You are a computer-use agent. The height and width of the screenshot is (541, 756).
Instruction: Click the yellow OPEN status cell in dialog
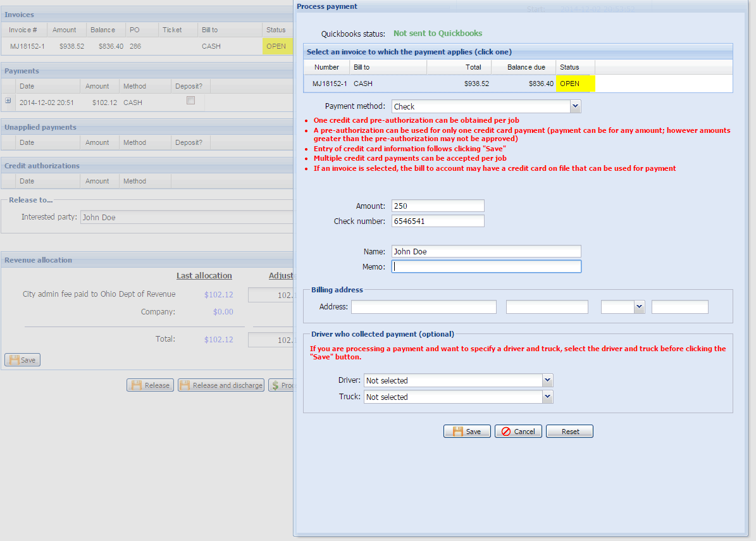tap(575, 84)
